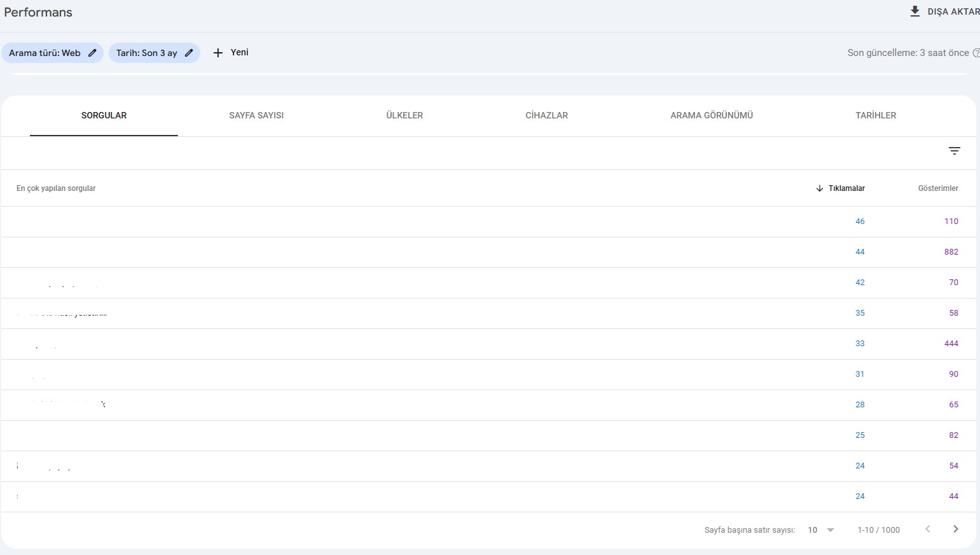This screenshot has height=555, width=980.
Task: Click the impressions value 882
Action: pos(951,252)
